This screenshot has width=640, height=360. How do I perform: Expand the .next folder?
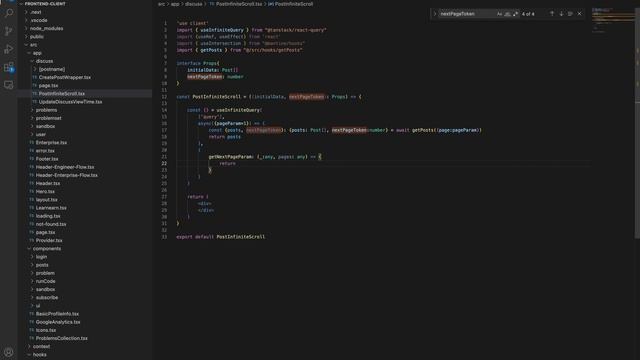(x=36, y=12)
